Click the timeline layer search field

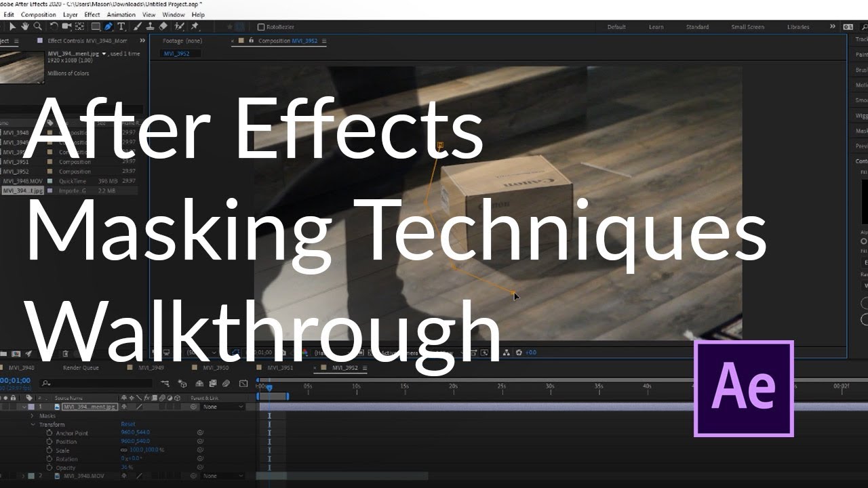coord(96,383)
